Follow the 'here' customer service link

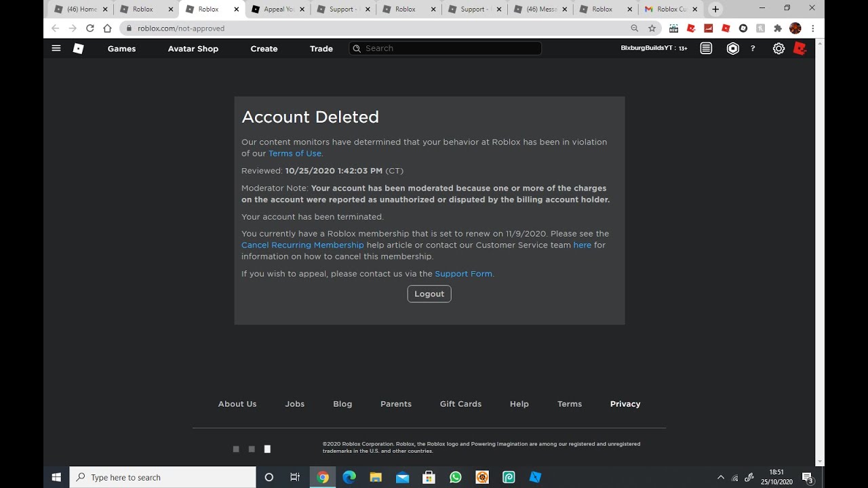click(x=583, y=245)
